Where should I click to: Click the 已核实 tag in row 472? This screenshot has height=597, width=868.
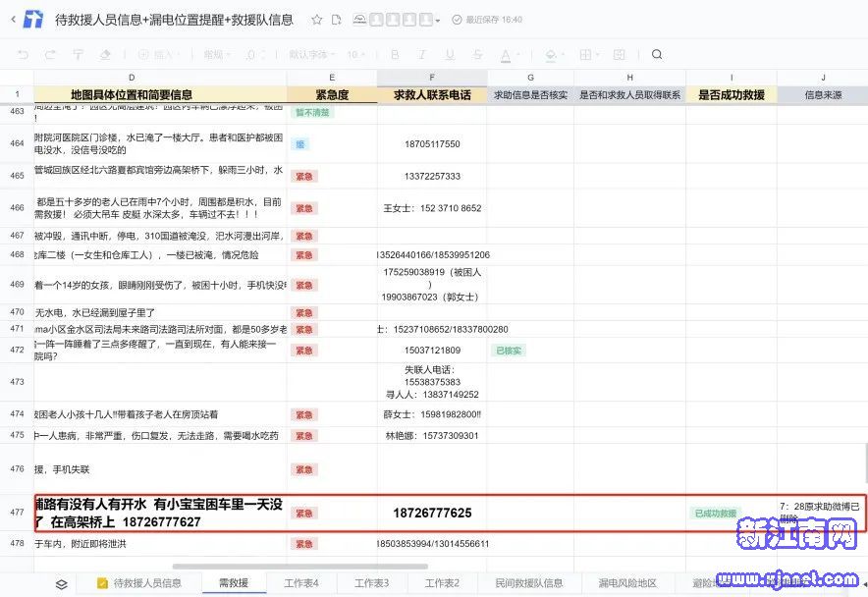click(x=509, y=351)
